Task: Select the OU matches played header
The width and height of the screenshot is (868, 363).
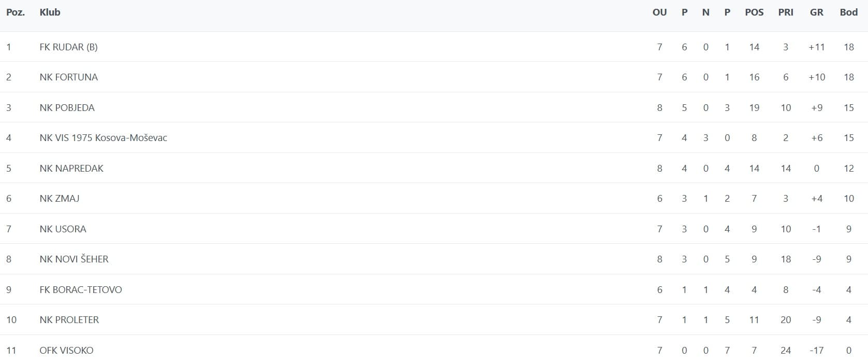Action: click(x=659, y=12)
